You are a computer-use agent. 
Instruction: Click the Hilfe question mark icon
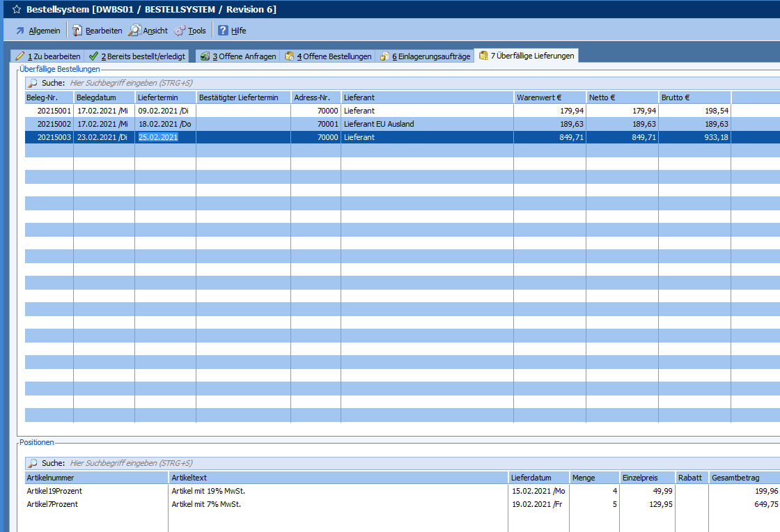pyautogui.click(x=223, y=31)
